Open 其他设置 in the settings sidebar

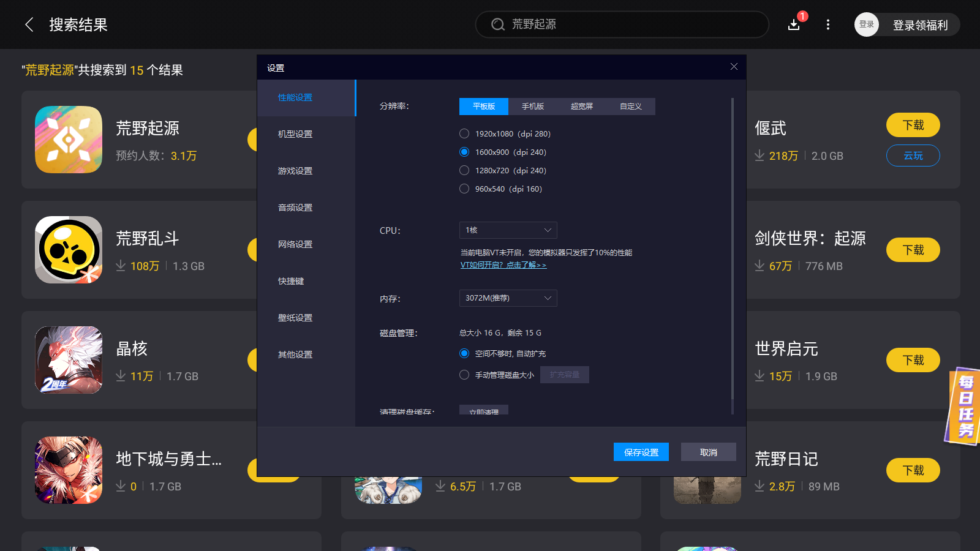(x=306, y=354)
